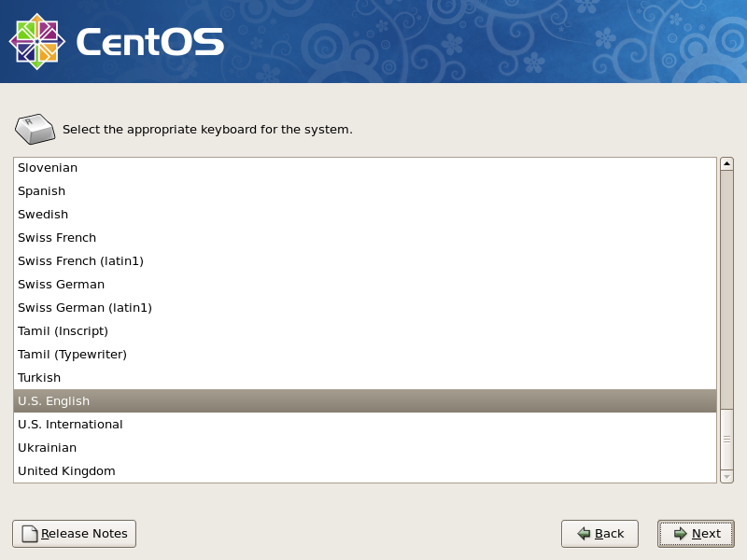
Task: Select Spanish keyboard layout
Action: coord(42,191)
